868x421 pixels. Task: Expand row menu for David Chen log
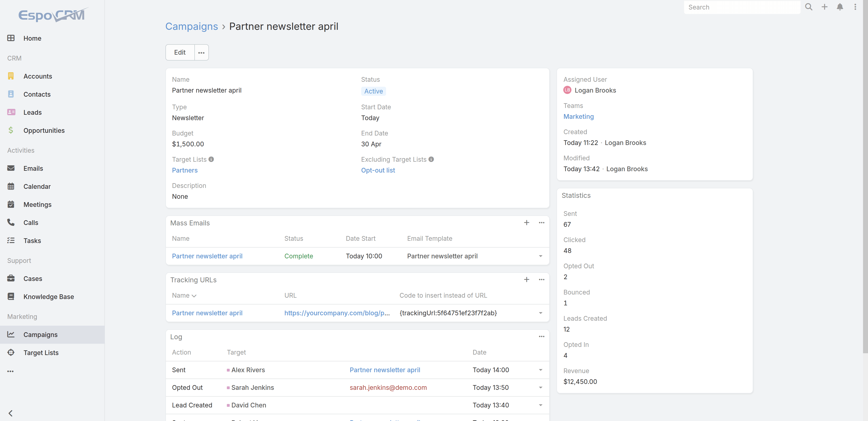pyautogui.click(x=540, y=405)
